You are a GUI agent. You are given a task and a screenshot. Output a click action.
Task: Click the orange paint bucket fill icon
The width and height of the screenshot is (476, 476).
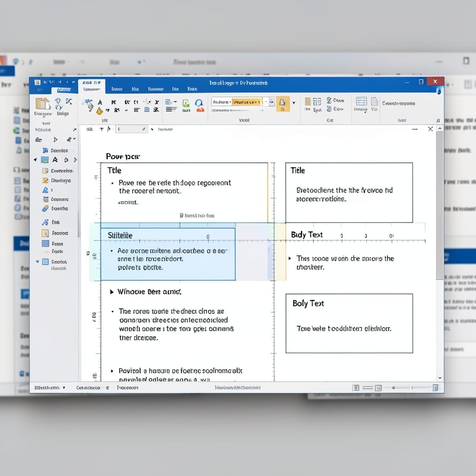(x=99, y=111)
